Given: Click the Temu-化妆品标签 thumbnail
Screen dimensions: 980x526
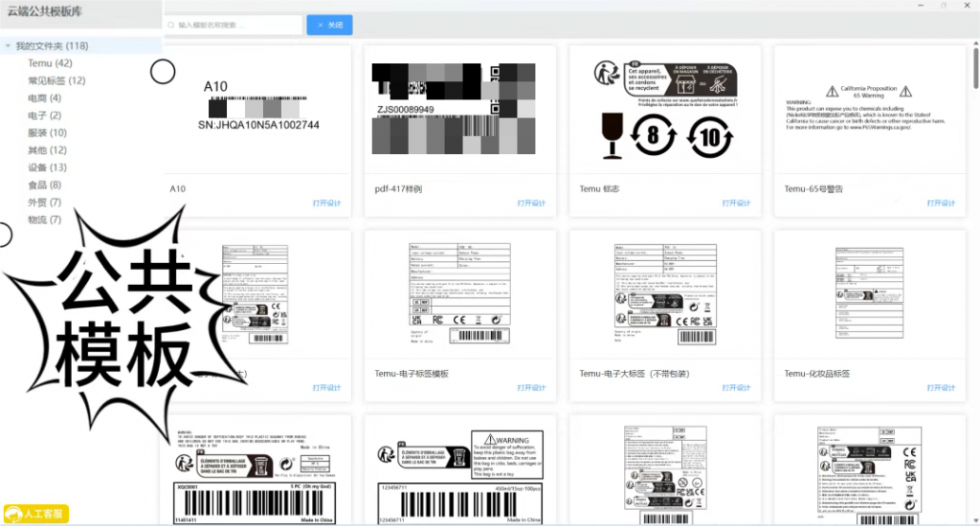Looking at the screenshot, I should click(x=869, y=294).
